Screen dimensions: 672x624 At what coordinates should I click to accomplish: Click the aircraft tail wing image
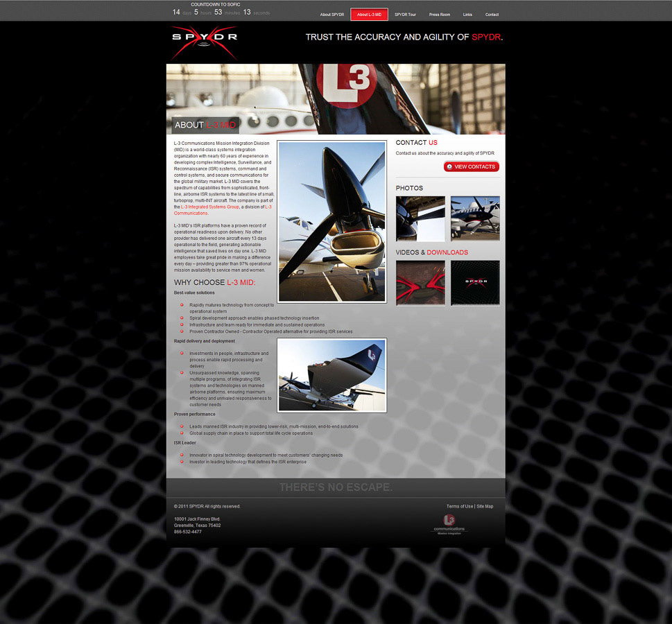(331, 375)
